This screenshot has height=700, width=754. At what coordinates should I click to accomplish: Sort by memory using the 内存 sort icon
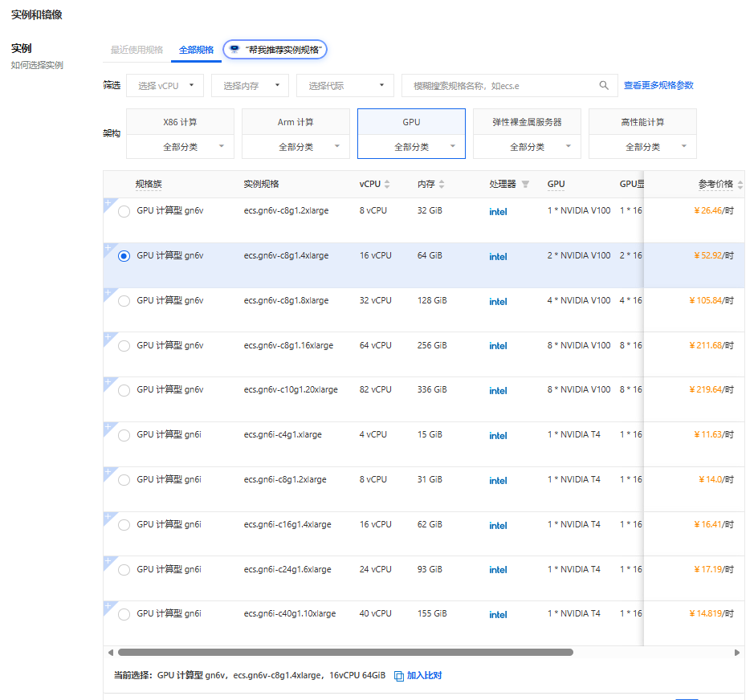[442, 185]
